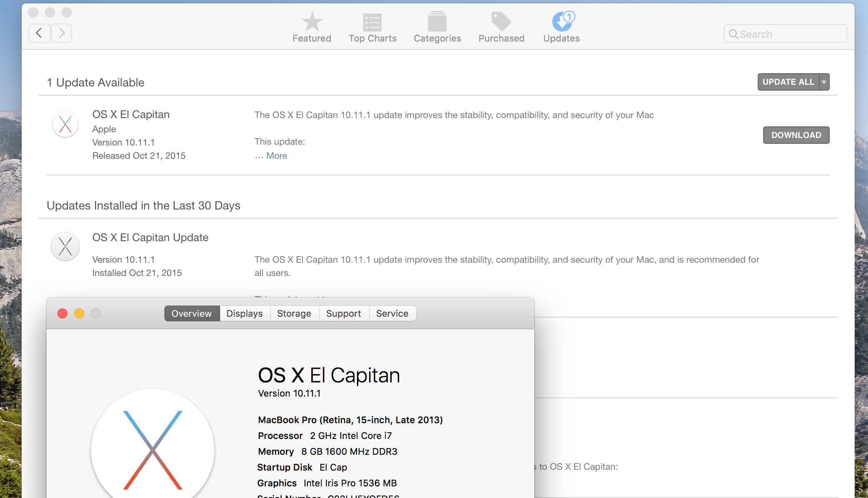The height and width of the screenshot is (498, 868).
Task: Open the Support tab
Action: tap(344, 313)
